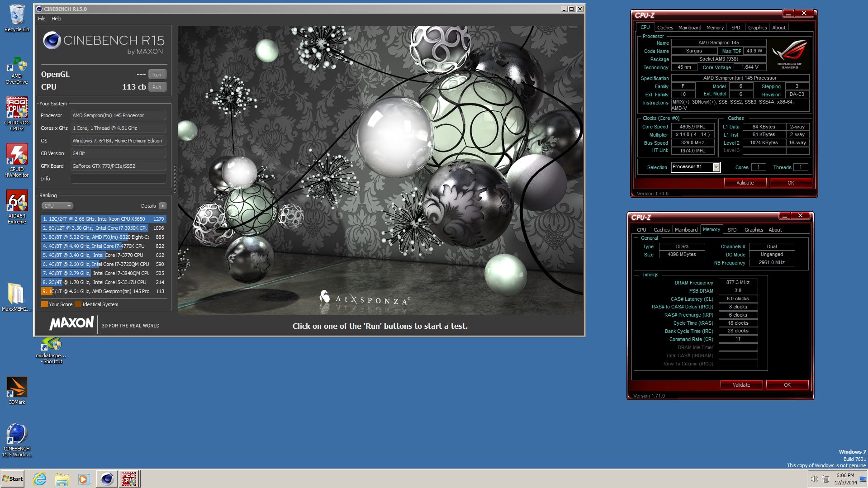Expand ranking Details arrow button
Viewport: 868px width, 488px height.
[x=163, y=206]
